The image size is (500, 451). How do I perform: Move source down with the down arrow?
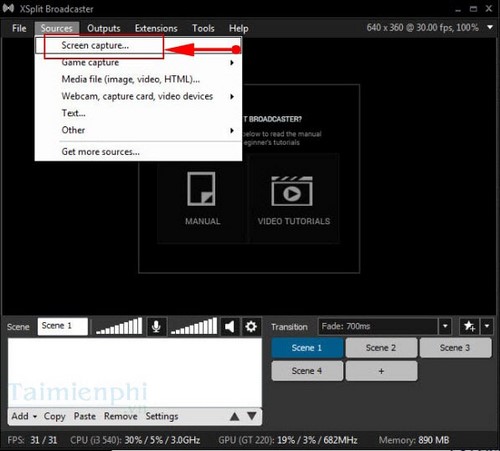pyautogui.click(x=252, y=416)
